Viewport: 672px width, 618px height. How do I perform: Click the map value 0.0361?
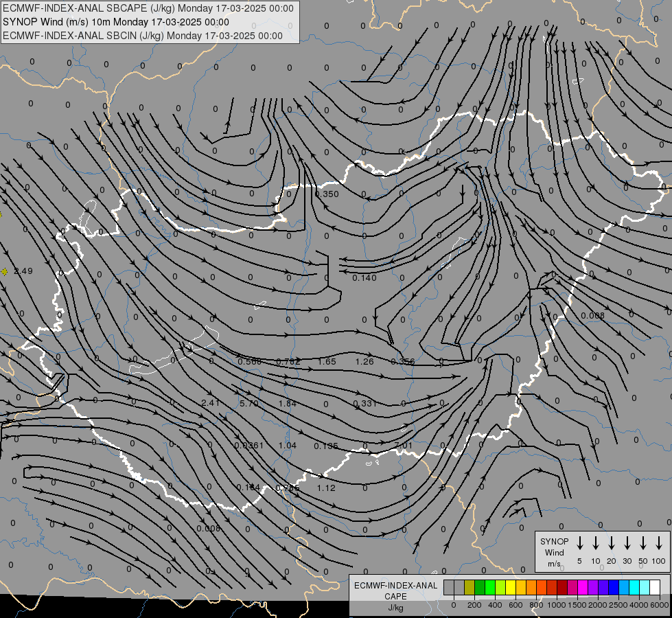tap(249, 446)
